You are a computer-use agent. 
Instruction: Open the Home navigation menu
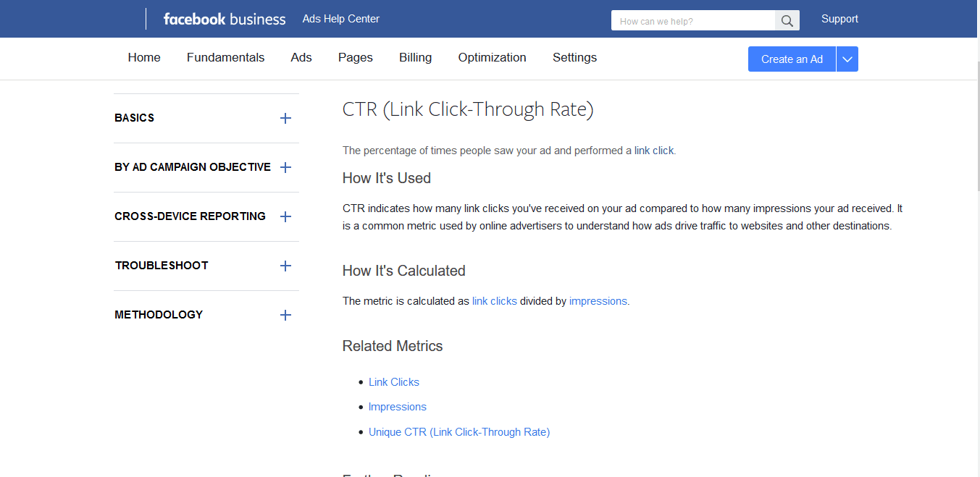(143, 57)
